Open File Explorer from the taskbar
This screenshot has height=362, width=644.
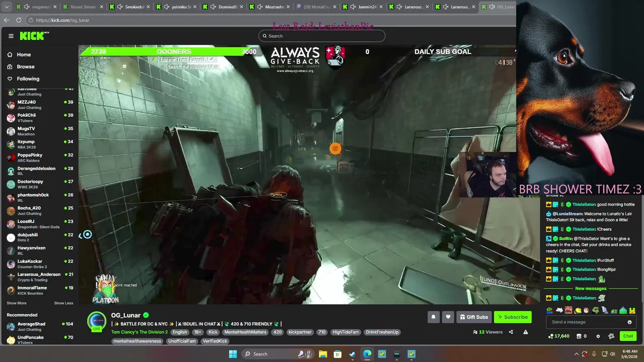pyautogui.click(x=323, y=354)
